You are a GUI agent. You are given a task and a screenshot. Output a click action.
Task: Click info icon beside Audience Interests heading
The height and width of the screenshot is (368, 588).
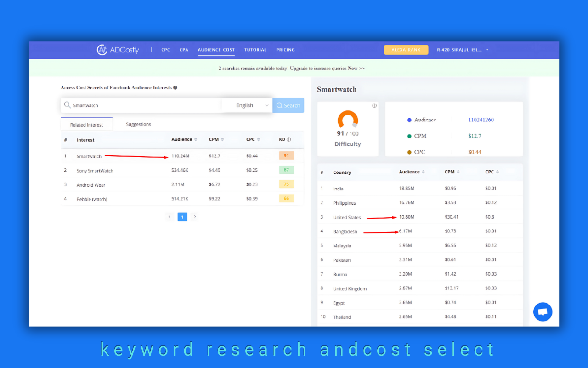coord(175,87)
